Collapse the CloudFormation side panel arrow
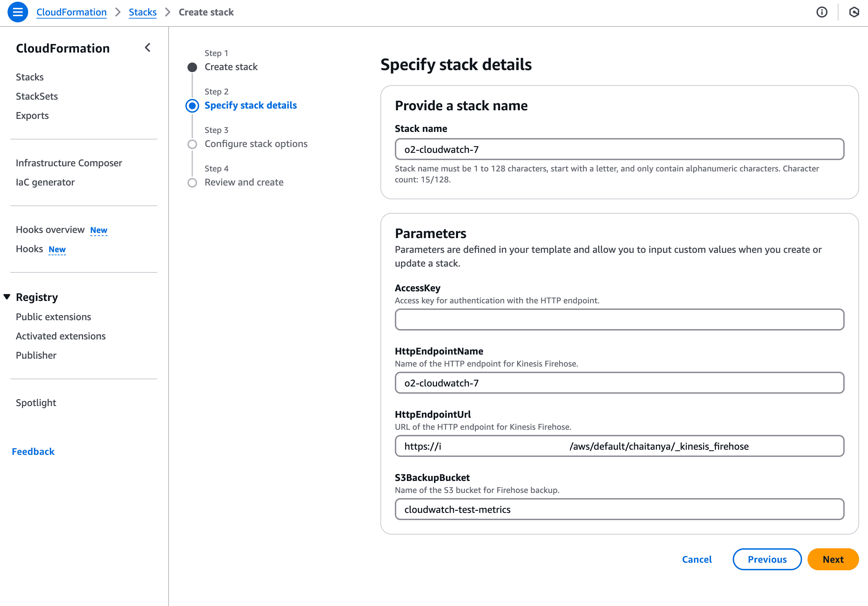The image size is (868, 606). (148, 48)
